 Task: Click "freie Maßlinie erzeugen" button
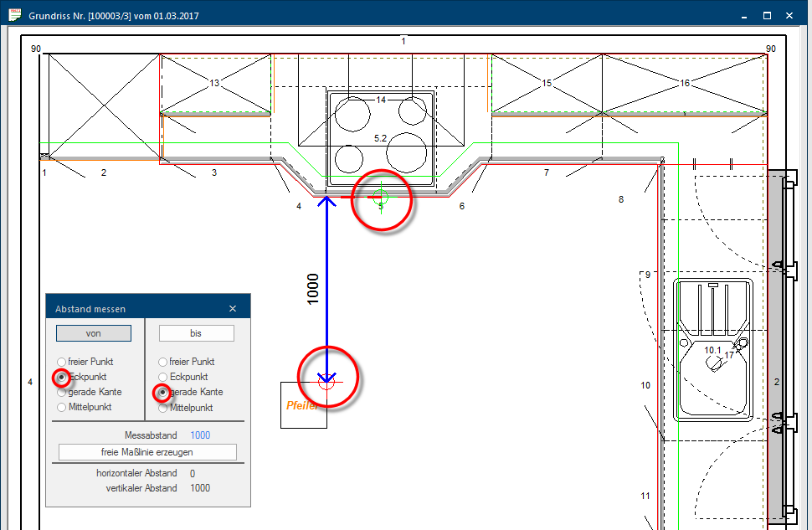tap(147, 452)
